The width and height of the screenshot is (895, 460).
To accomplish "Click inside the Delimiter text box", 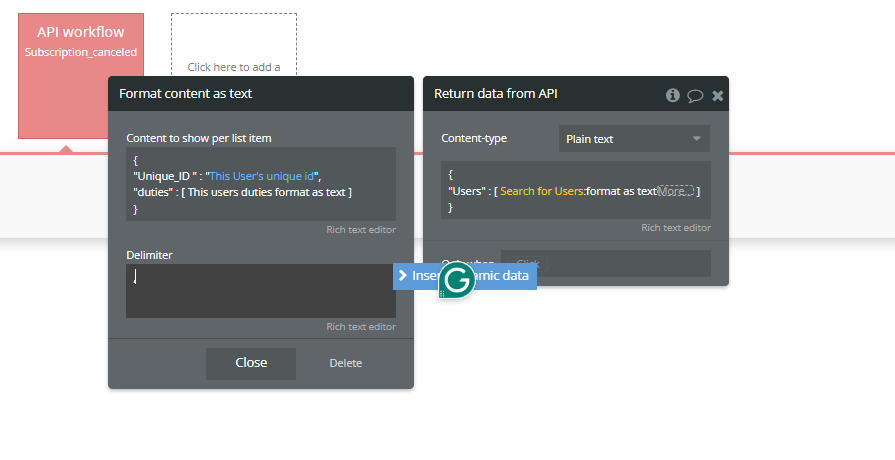I will coord(260,291).
